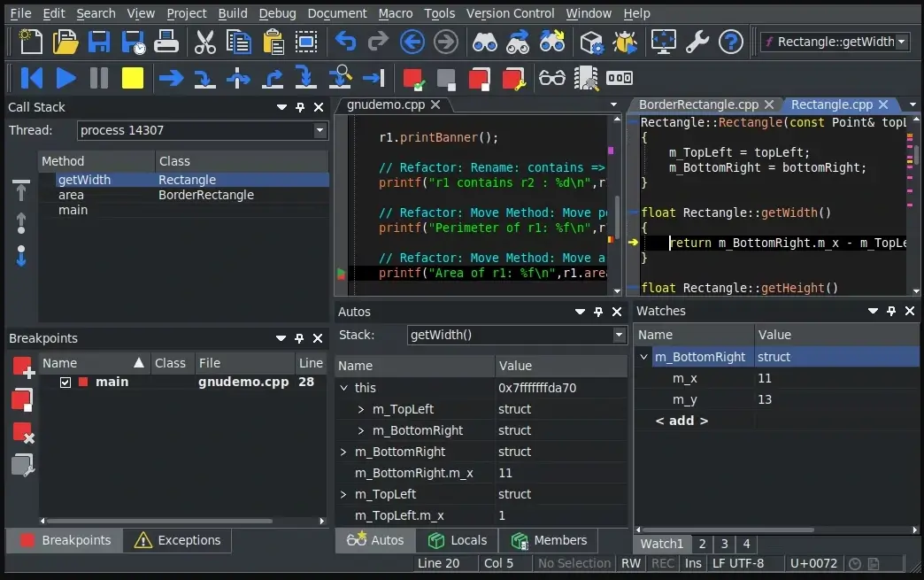Move to top of call stack arrow
This screenshot has height=580, width=924.
(x=21, y=189)
